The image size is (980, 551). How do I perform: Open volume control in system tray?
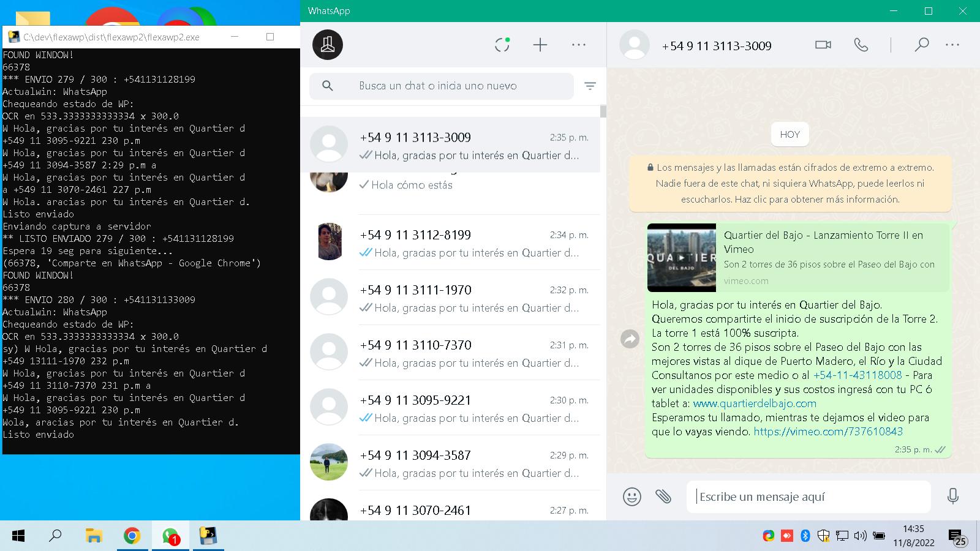click(x=860, y=536)
